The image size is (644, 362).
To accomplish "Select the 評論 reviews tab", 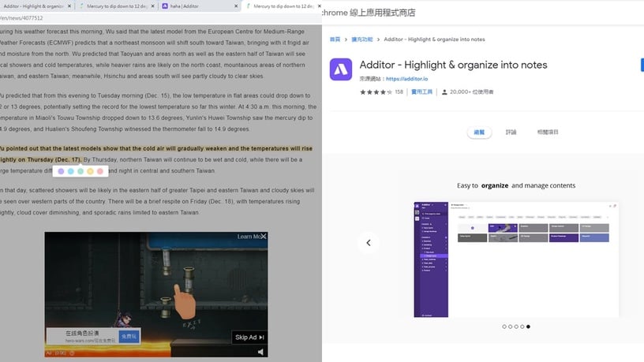I will 511,132.
